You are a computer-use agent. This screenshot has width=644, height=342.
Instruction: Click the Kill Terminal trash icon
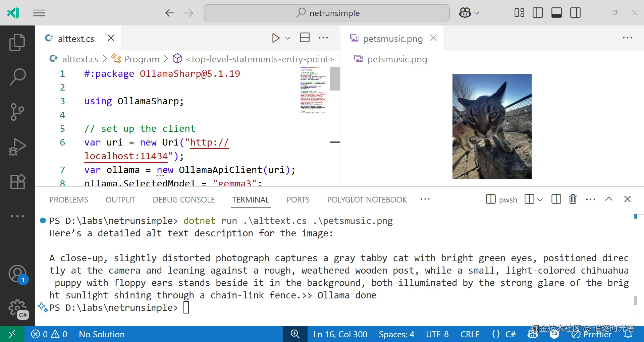pos(573,199)
